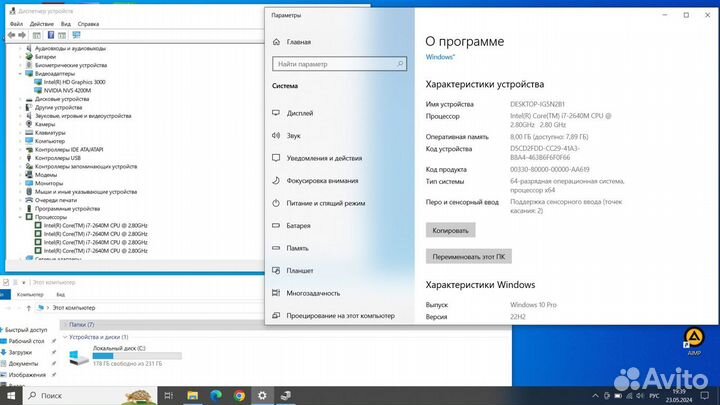720x405 pixels.
Task: Open Загрузки in Explorer sidebar
Action: (20, 352)
